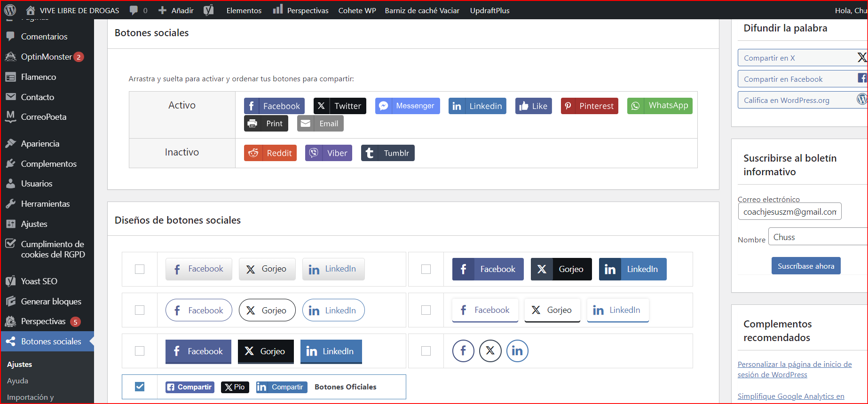Open Elementos in the admin bar
This screenshot has height=404, width=868.
[x=244, y=10]
